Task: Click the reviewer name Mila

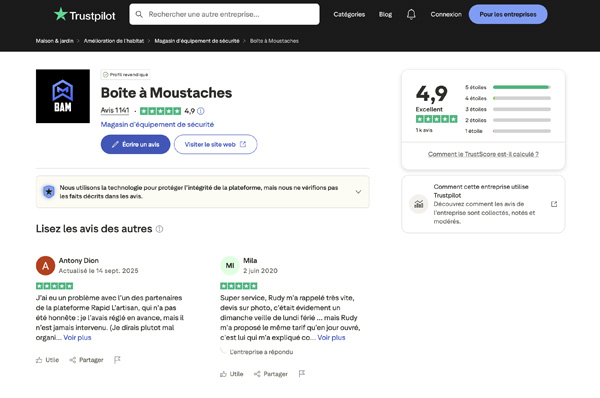Action: (x=250, y=261)
